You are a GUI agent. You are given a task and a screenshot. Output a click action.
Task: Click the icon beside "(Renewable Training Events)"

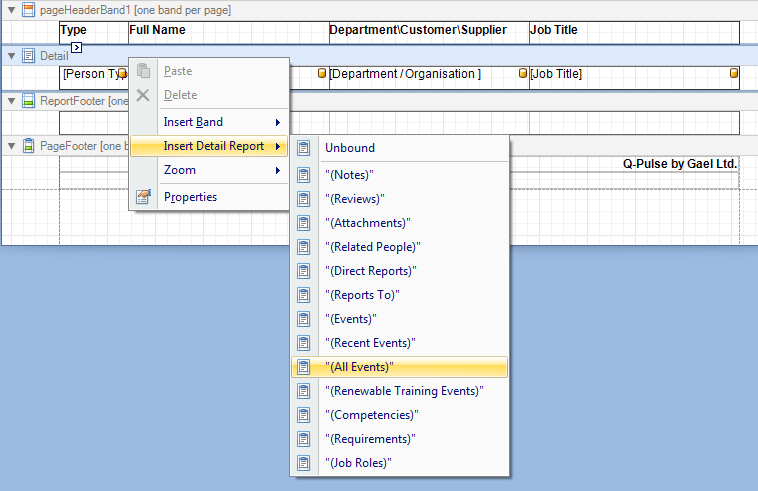[304, 390]
